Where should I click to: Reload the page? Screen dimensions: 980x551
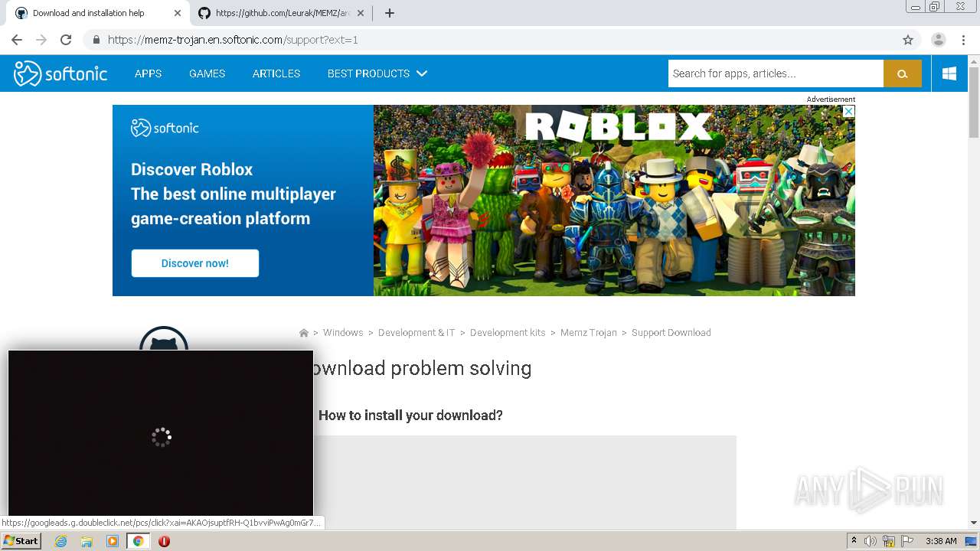pyautogui.click(x=66, y=40)
